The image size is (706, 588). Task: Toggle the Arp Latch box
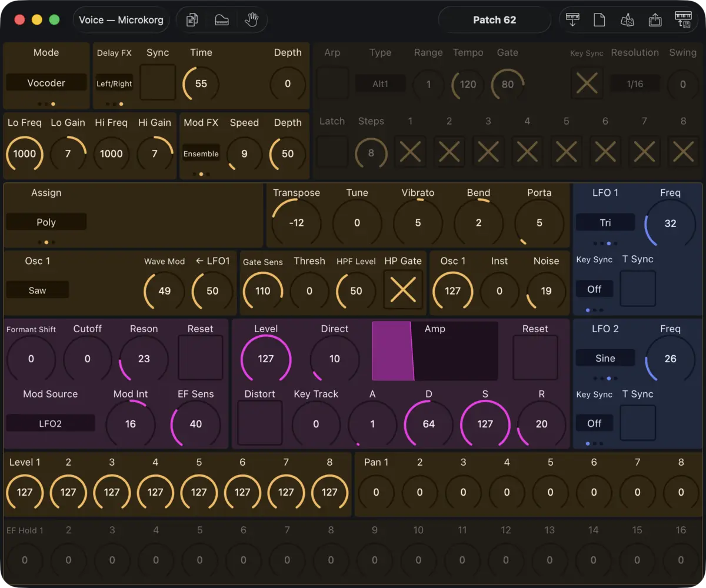332,152
